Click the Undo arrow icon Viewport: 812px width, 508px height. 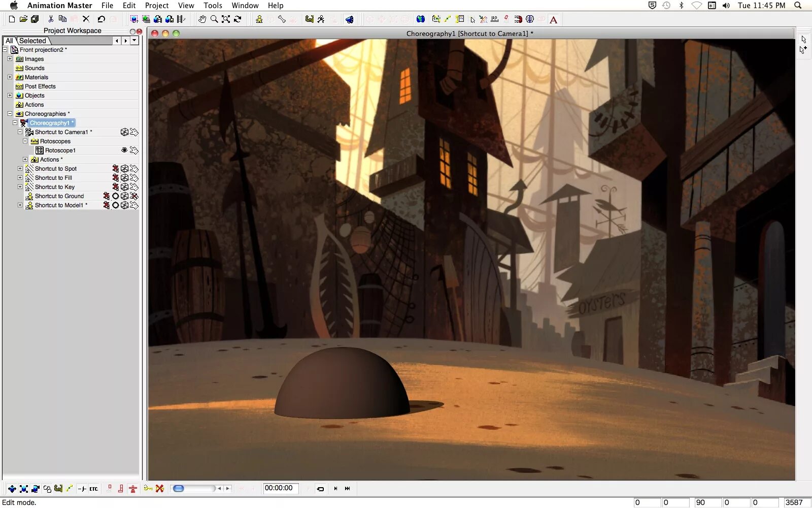coord(101,19)
